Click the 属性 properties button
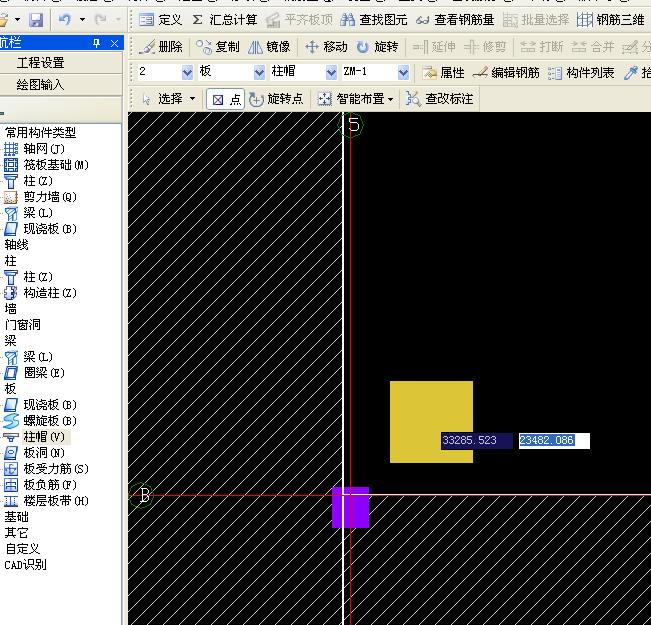The height and width of the screenshot is (625, 651). pos(444,73)
